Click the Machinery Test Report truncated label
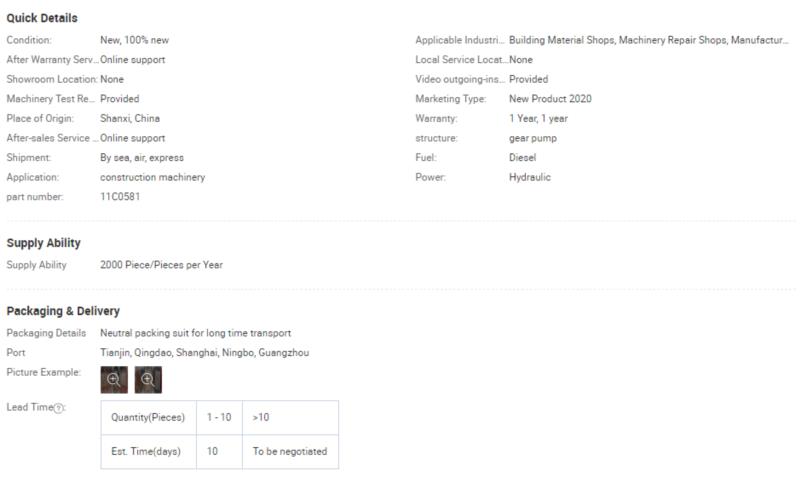 (51, 98)
